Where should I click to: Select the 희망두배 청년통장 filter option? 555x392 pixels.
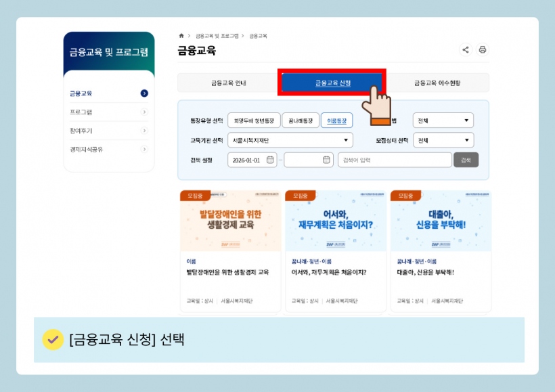tap(254, 121)
